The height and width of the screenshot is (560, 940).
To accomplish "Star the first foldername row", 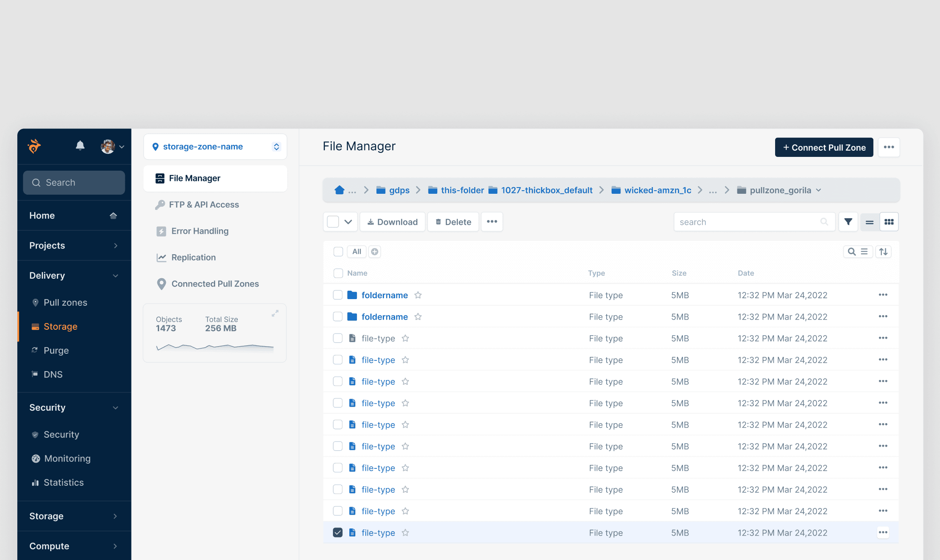I will click(x=418, y=295).
